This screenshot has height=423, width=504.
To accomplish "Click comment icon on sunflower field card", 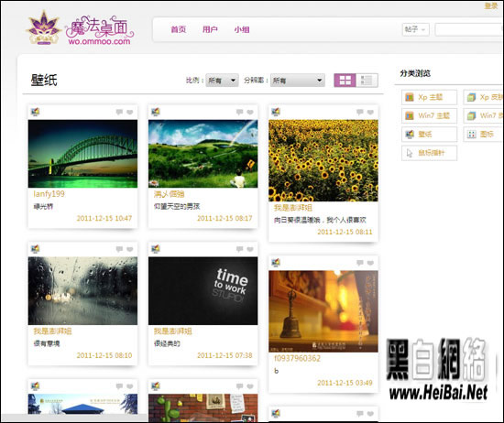I will click(x=360, y=112).
